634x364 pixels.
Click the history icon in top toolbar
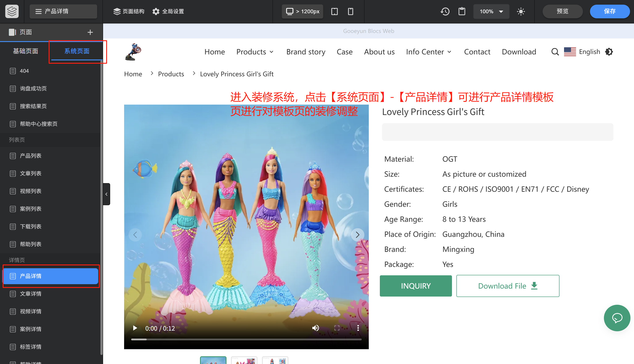click(445, 11)
